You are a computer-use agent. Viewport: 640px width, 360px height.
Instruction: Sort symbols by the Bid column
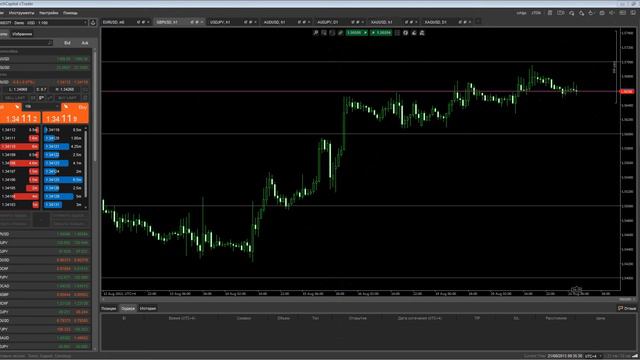[x=67, y=43]
